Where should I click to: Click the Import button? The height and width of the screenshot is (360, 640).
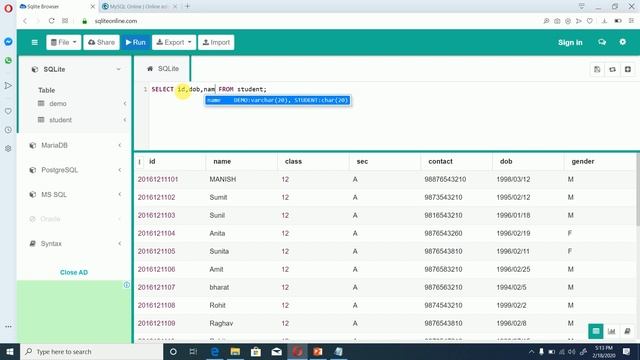216,42
